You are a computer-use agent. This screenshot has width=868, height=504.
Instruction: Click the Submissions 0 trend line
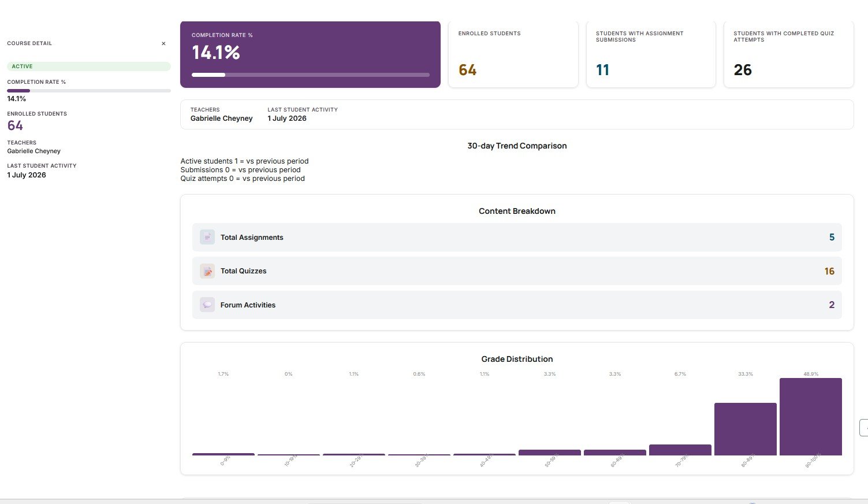point(240,170)
